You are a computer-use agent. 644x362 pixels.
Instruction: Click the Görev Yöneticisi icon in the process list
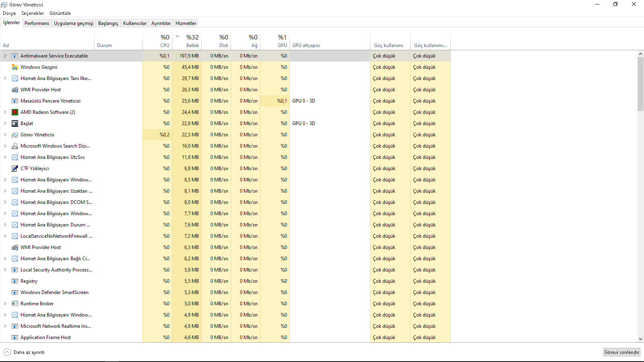(x=15, y=135)
